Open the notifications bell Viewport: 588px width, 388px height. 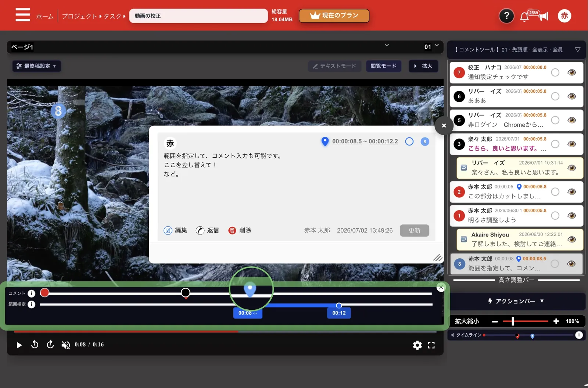[524, 17]
